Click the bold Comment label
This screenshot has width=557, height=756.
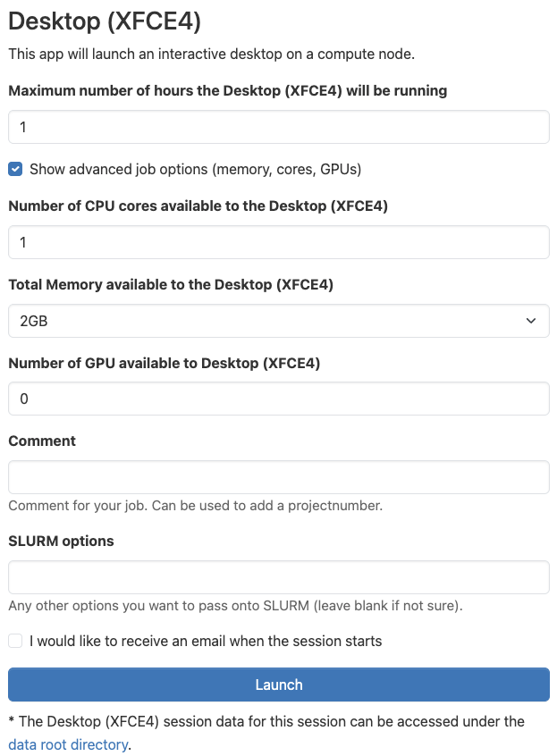(x=42, y=441)
